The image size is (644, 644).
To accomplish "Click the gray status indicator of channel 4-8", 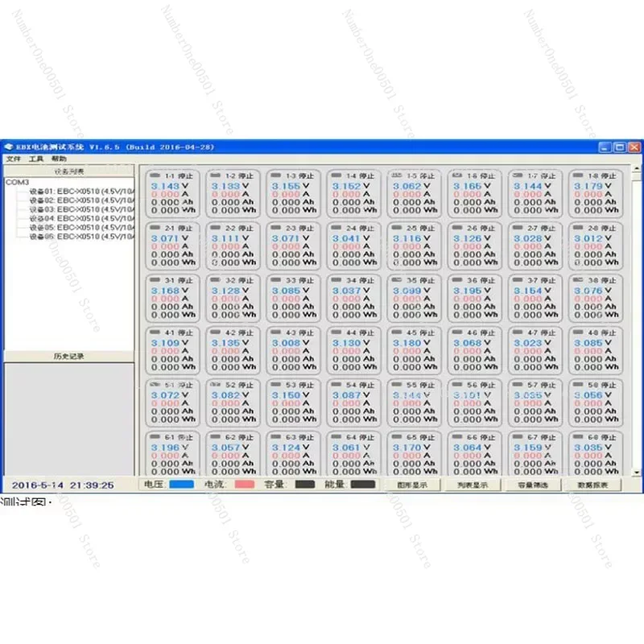I will [578, 332].
